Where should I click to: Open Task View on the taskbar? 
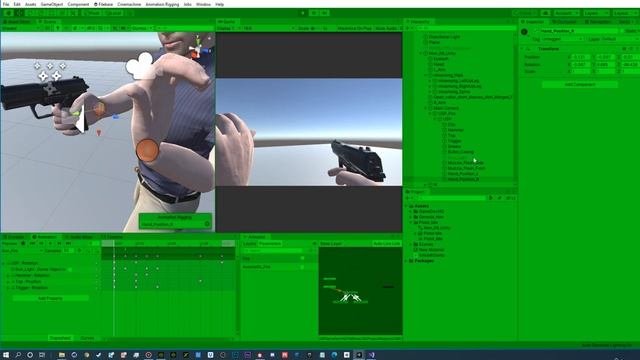[x=42, y=355]
